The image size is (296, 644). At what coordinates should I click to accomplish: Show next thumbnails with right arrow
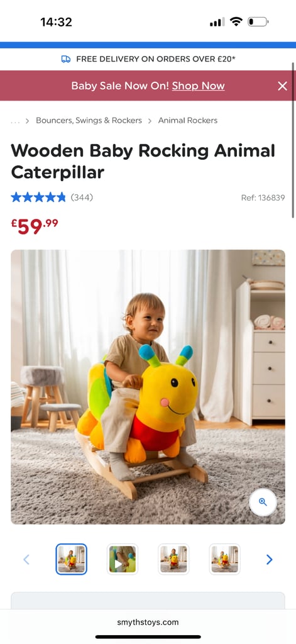click(270, 559)
